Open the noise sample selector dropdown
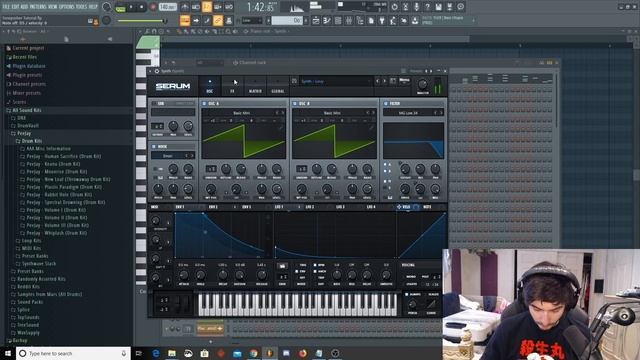Image resolution: width=640 pixels, height=360 pixels. pos(168,156)
